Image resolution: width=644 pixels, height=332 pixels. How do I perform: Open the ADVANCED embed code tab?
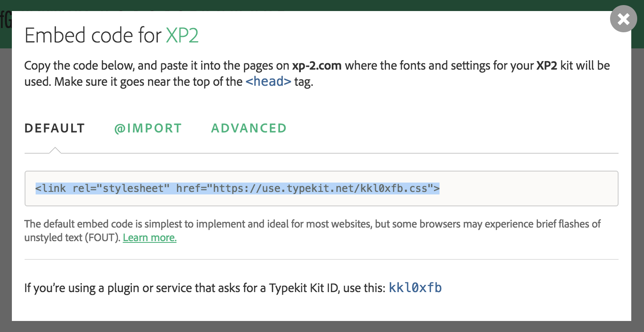(249, 128)
